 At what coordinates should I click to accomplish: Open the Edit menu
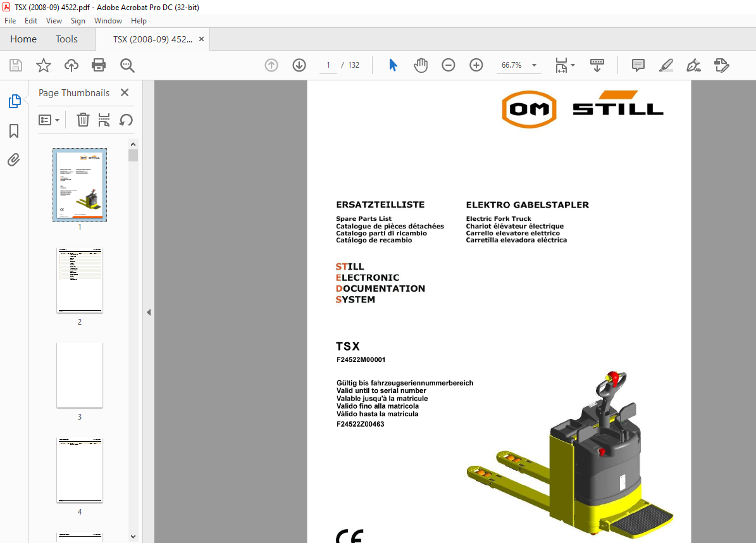[31, 21]
